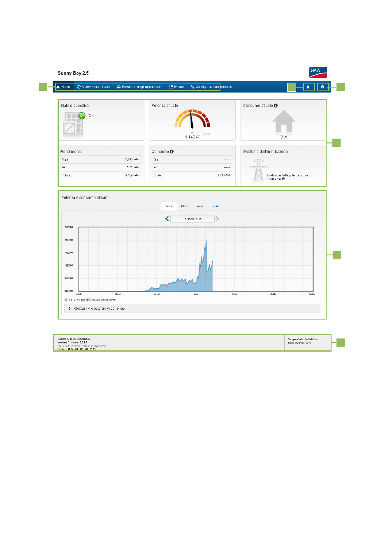Click the Consumo Totale value 91,8 kWh
Screen dimensions: 392x556
224,175
